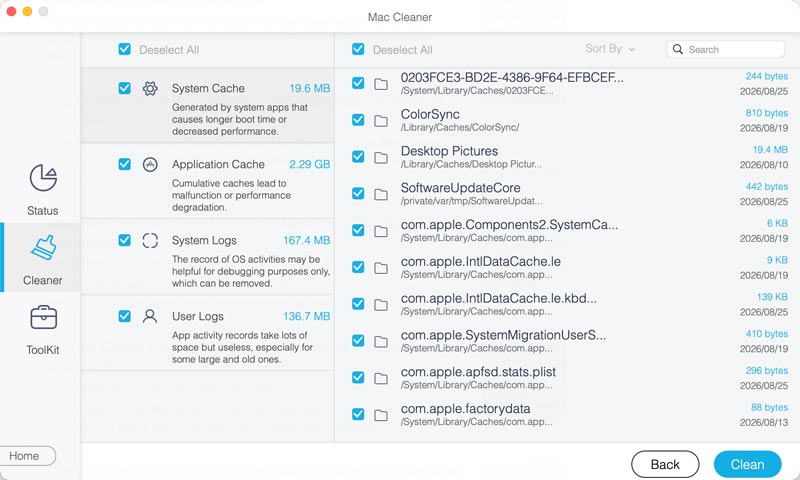Screen dimensions: 800x480
Task: Uncheck the com.apple.apfsd.stats.plist item
Action: pos(358,377)
